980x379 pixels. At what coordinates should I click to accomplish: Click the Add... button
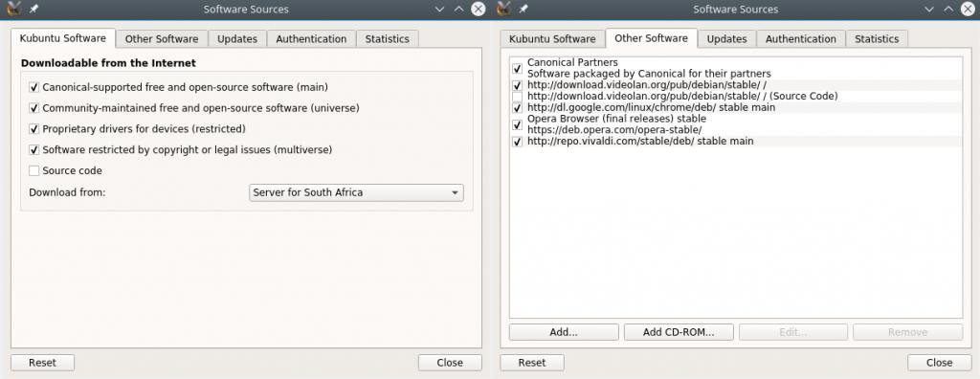pyautogui.click(x=564, y=332)
